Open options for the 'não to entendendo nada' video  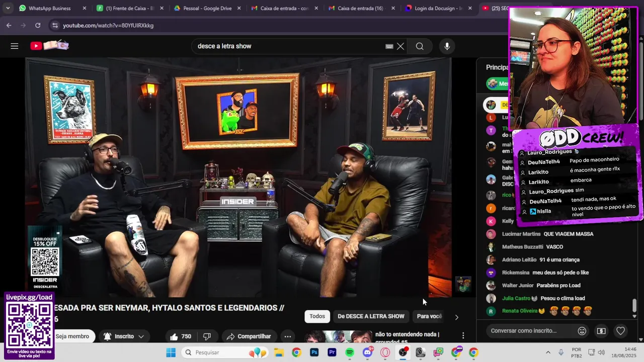coord(463,335)
